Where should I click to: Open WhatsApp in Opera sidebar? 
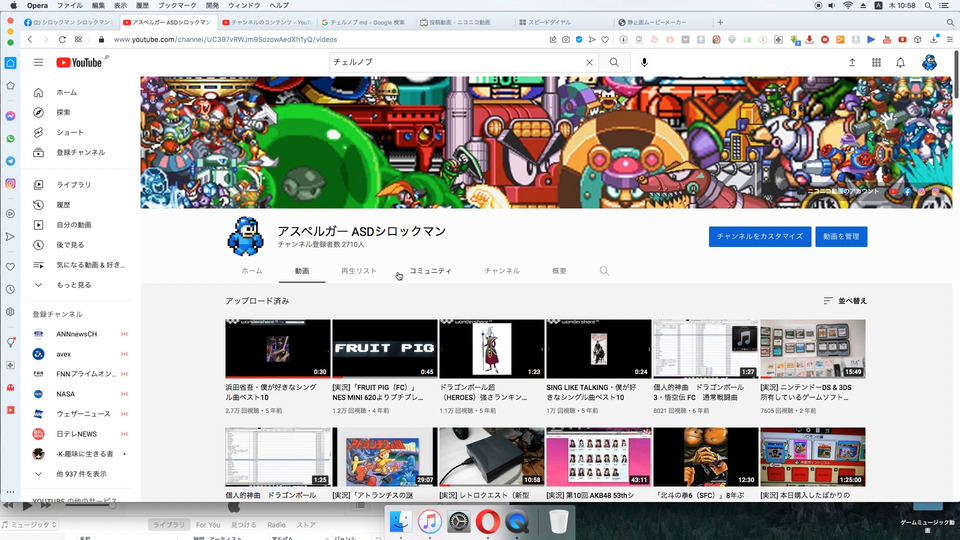pos(10,139)
